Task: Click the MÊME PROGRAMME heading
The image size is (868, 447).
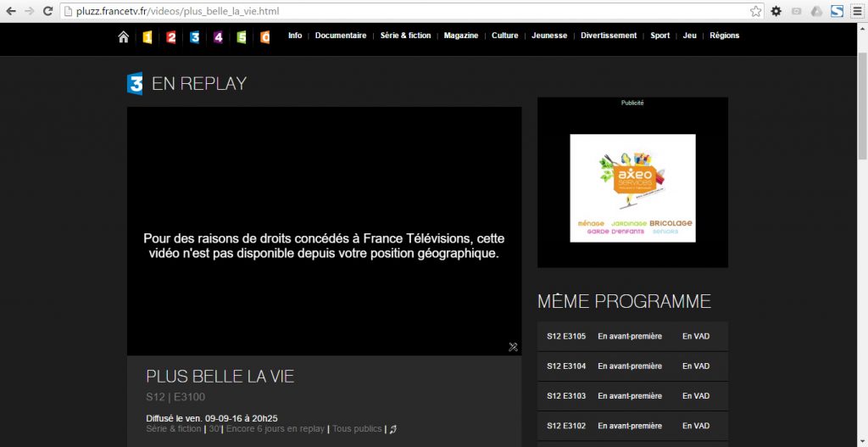Action: tap(624, 301)
